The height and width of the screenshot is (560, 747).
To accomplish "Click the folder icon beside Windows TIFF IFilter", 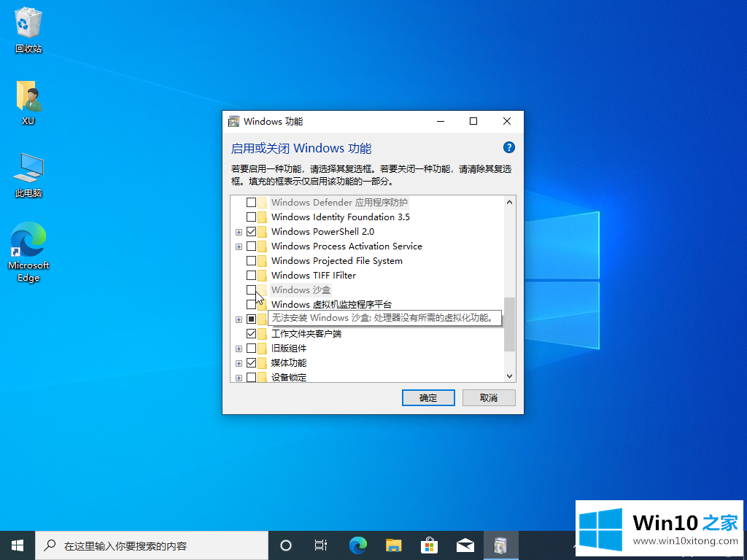I will pyautogui.click(x=262, y=276).
